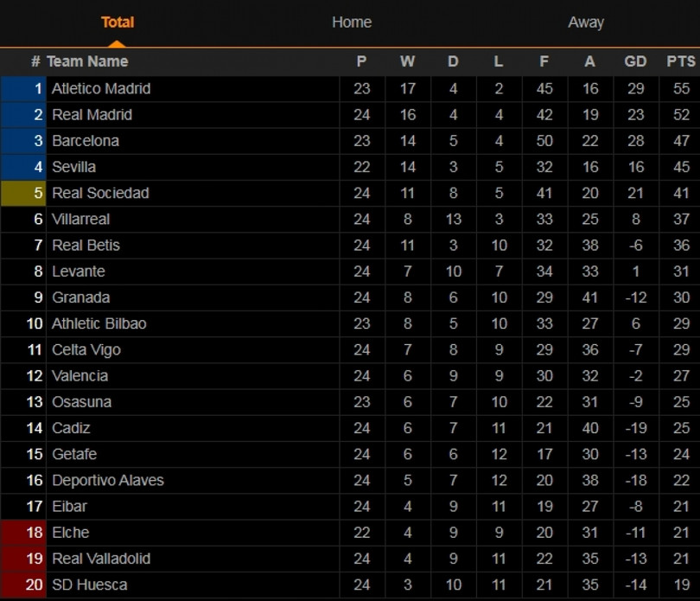
Task: Open Real Sociedad team link
Action: [x=100, y=193]
